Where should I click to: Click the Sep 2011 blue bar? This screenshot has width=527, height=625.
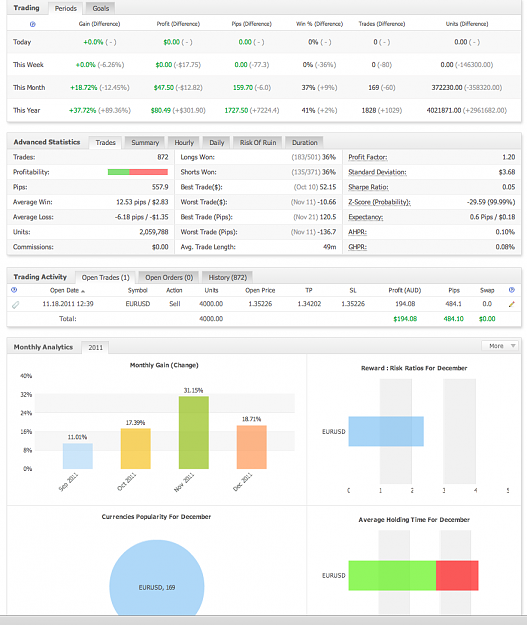coord(78,456)
